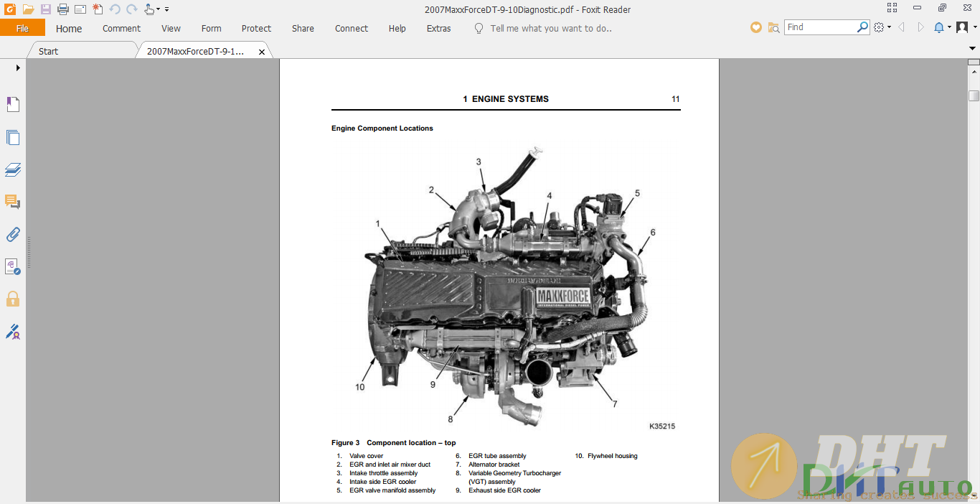
Task: Open the Share ribbon tab
Action: [303, 29]
